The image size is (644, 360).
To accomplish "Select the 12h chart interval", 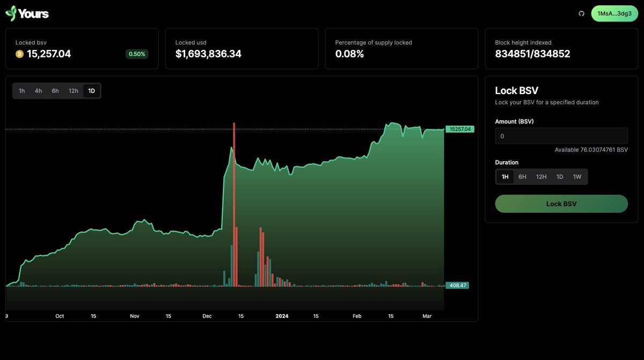I will click(x=74, y=91).
